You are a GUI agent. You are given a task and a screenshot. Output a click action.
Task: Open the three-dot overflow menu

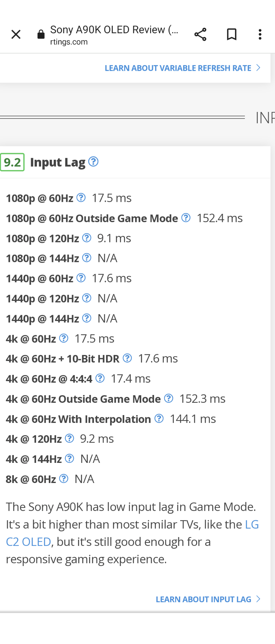260,34
